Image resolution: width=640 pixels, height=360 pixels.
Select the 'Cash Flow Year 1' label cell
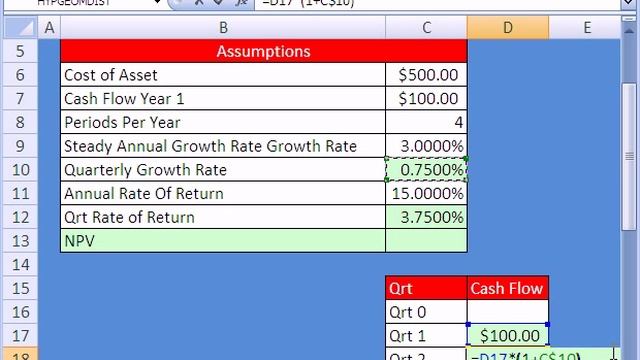[x=223, y=98]
